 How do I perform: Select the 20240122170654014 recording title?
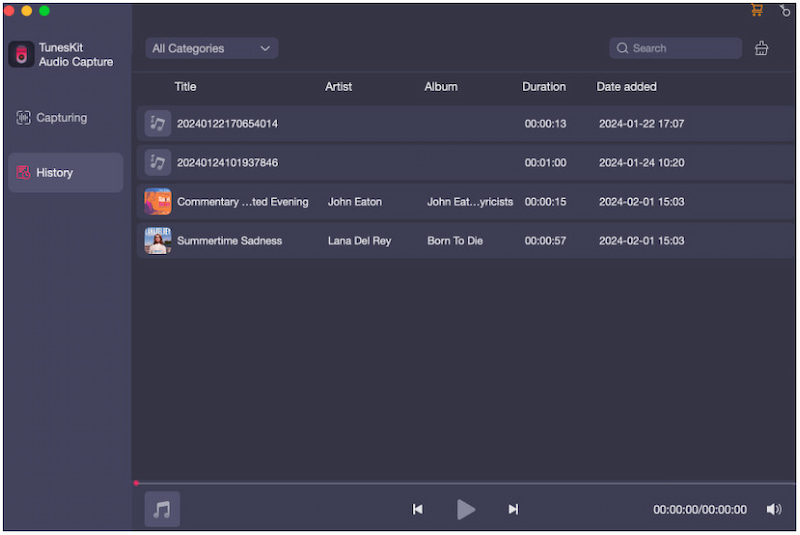pos(228,123)
